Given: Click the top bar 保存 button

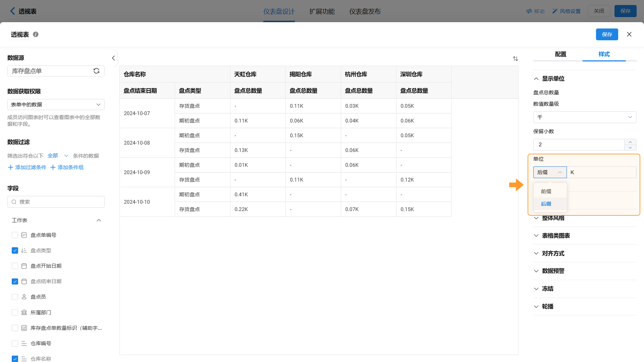Looking at the screenshot, I should 625,11.
